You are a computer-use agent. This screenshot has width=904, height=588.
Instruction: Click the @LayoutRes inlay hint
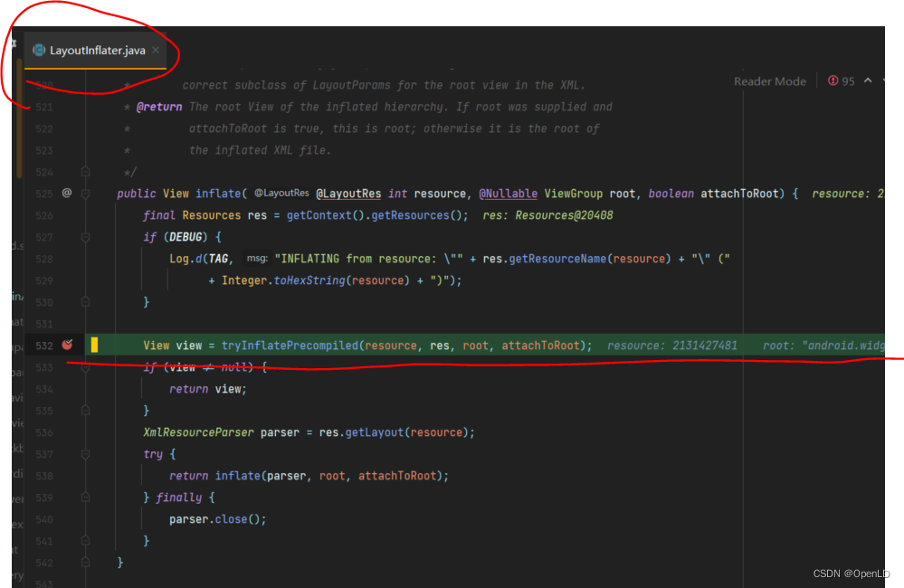[281, 194]
